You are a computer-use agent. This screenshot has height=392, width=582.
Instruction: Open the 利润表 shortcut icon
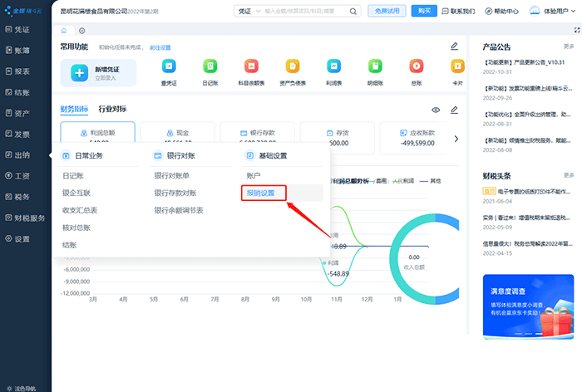[x=333, y=66]
